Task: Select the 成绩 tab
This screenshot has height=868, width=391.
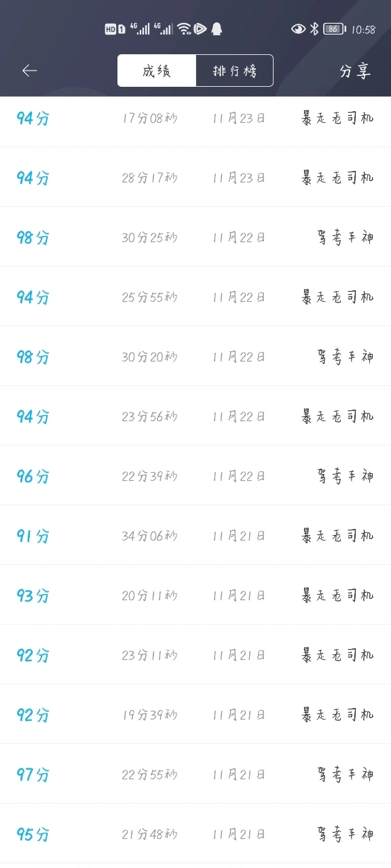Action: click(x=157, y=71)
